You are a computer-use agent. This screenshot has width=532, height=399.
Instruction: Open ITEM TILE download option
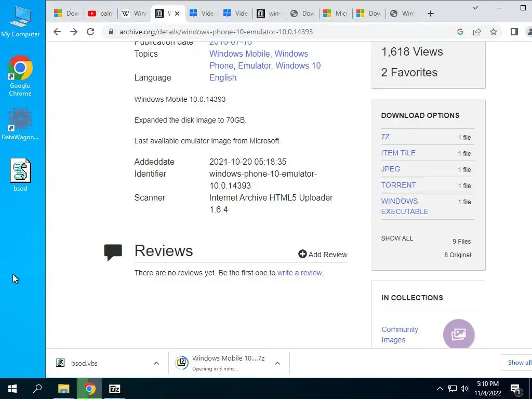click(x=398, y=153)
